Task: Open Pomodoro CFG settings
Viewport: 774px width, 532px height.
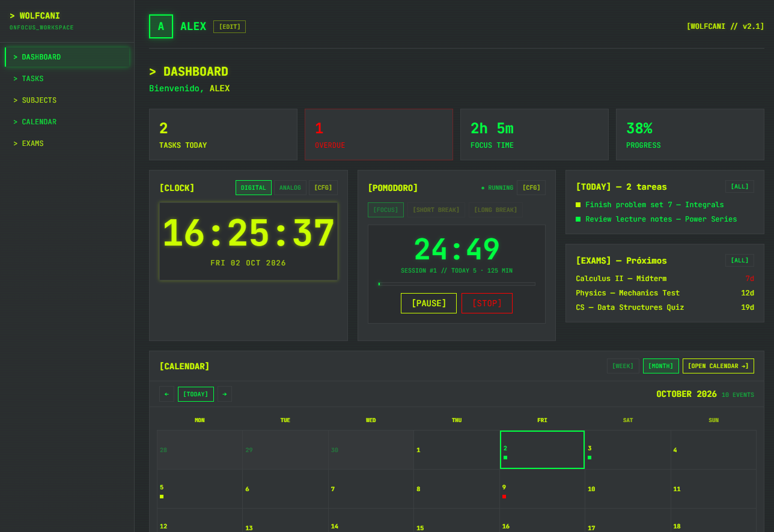Action: point(531,188)
